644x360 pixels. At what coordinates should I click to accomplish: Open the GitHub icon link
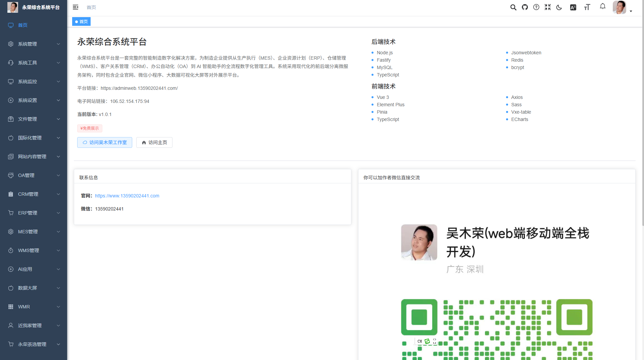tap(525, 7)
